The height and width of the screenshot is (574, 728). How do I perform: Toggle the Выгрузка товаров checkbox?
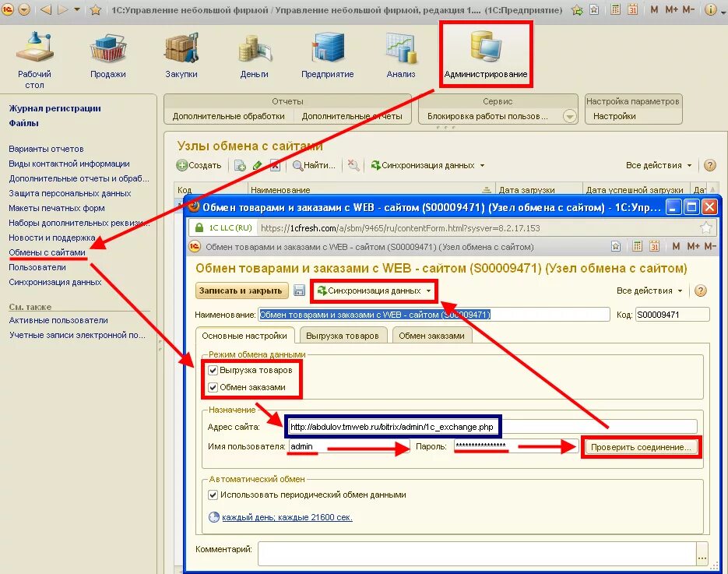[x=213, y=370]
